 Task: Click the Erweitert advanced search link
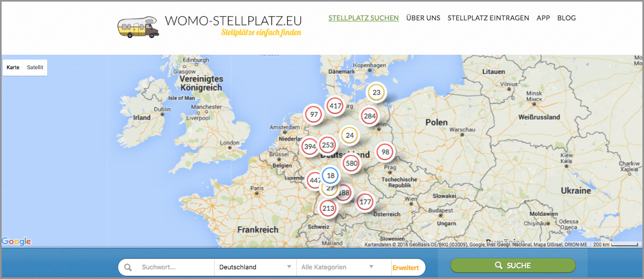406,267
